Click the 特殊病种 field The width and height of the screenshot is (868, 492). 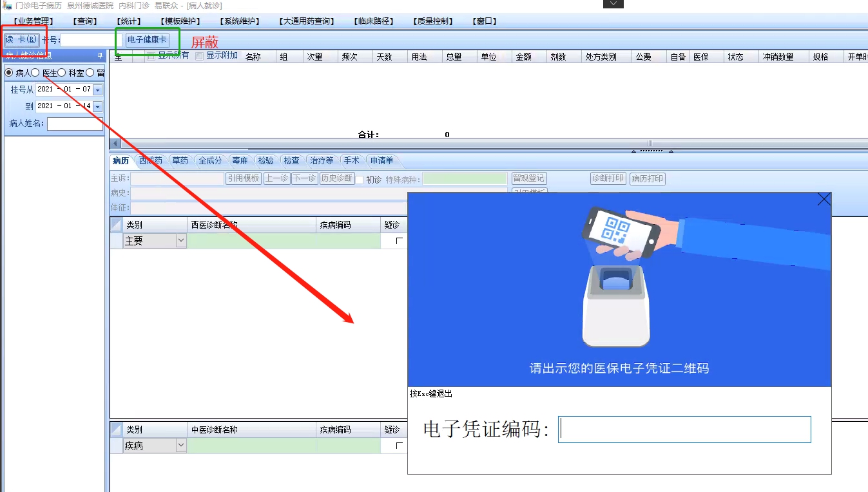point(465,179)
